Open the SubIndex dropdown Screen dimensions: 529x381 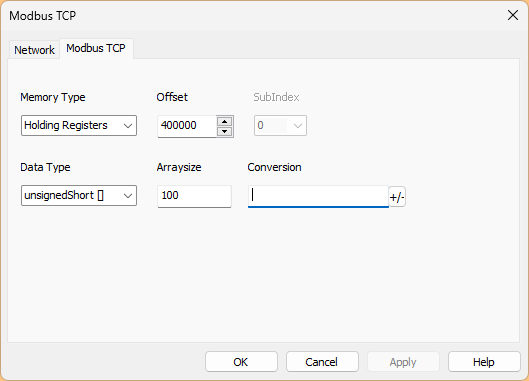(280, 126)
